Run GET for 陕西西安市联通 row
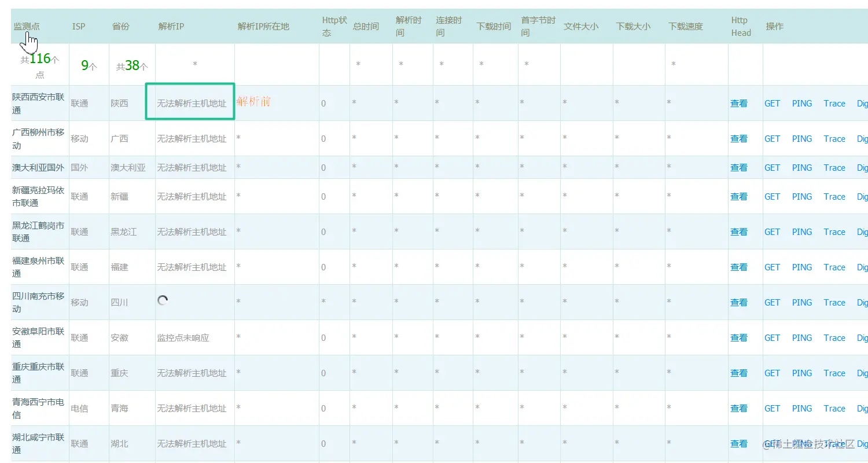The height and width of the screenshot is (463, 868). (772, 104)
